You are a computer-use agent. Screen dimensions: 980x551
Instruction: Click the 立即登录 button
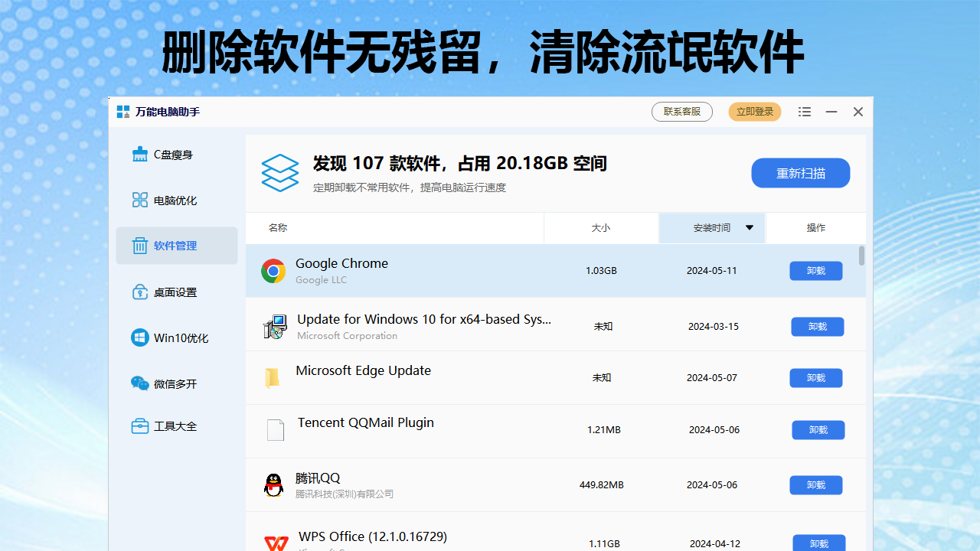[755, 112]
